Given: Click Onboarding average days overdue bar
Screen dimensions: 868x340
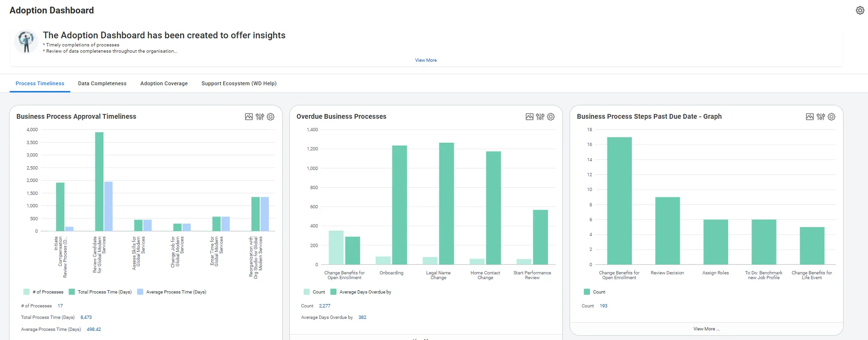Looking at the screenshot, I should [x=400, y=205].
